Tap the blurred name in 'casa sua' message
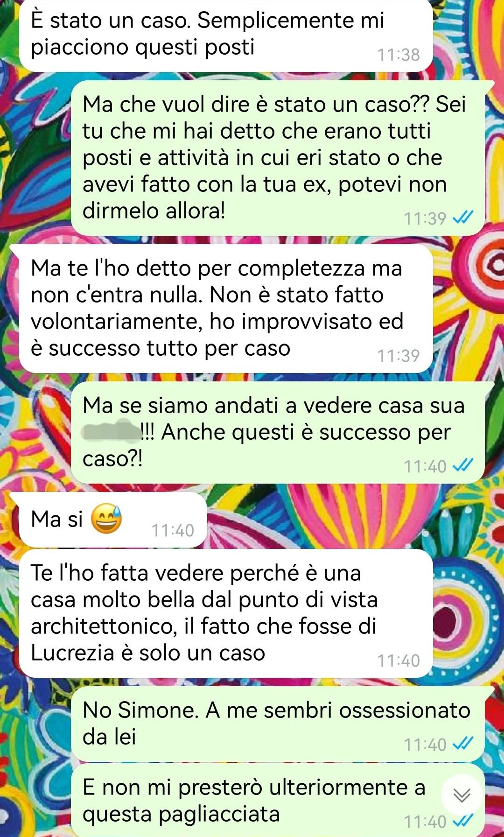This screenshot has width=504, height=837. (111, 430)
